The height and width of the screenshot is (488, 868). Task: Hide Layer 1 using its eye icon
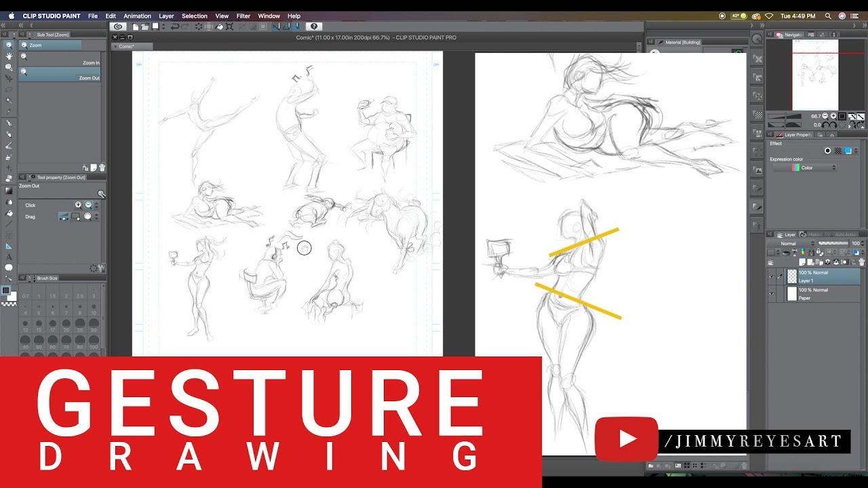coord(772,277)
